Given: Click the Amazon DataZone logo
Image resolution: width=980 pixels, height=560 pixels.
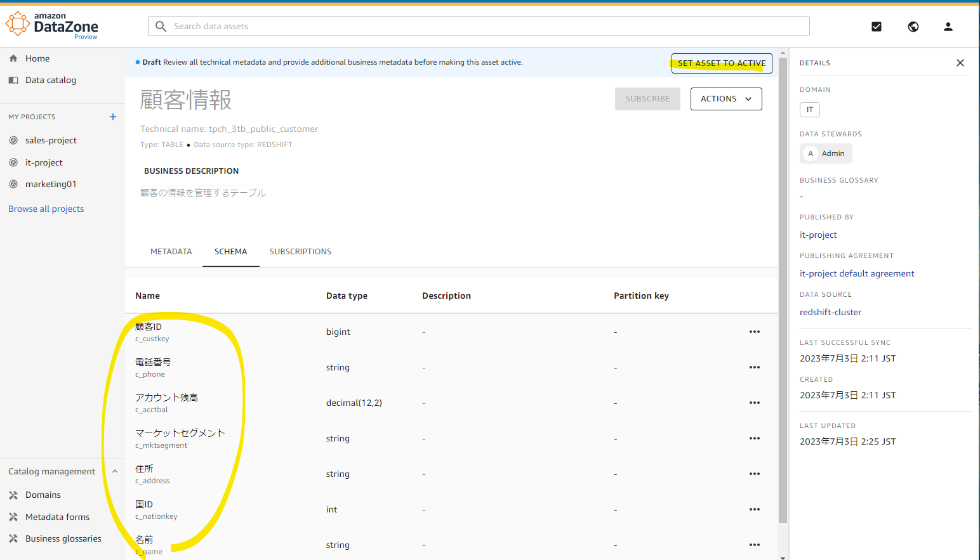Looking at the screenshot, I should (52, 25).
